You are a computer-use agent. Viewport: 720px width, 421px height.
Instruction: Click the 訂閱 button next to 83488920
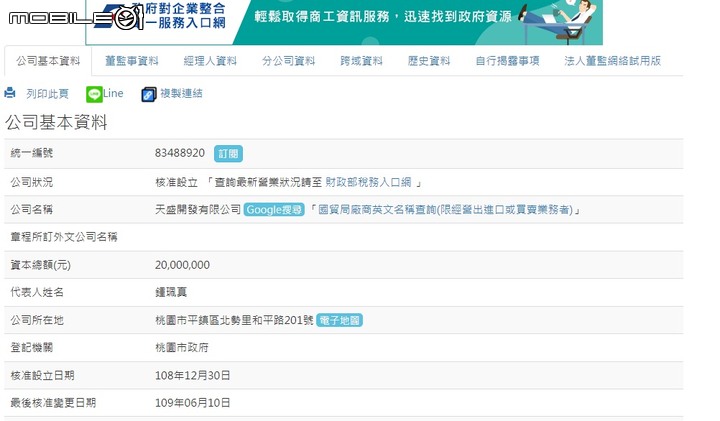click(228, 153)
